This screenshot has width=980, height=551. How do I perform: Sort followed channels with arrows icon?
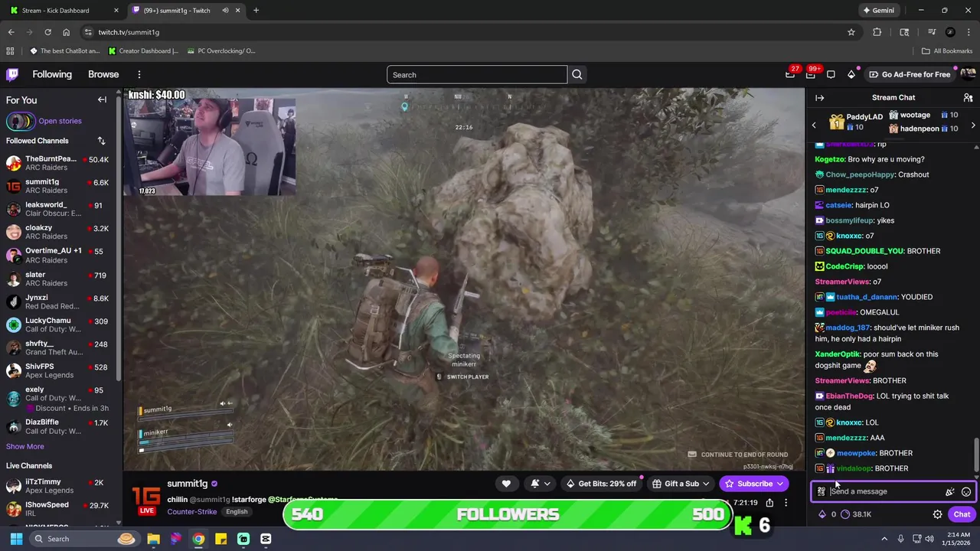point(101,141)
